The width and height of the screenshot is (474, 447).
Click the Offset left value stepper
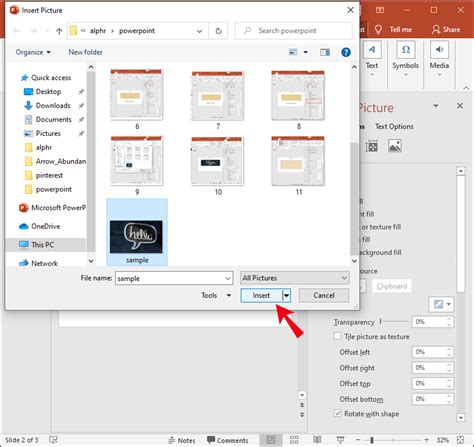click(x=449, y=352)
